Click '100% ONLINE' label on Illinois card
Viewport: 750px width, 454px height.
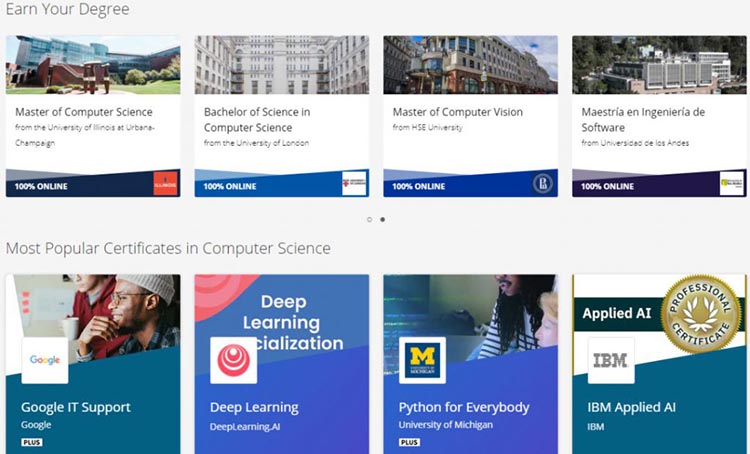(x=41, y=187)
